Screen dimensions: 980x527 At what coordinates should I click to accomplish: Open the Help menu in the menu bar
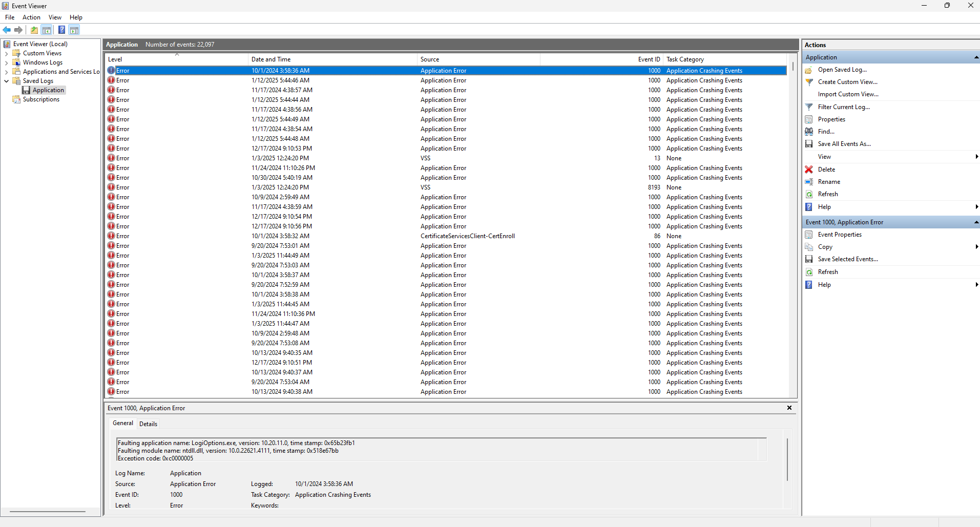tap(76, 17)
